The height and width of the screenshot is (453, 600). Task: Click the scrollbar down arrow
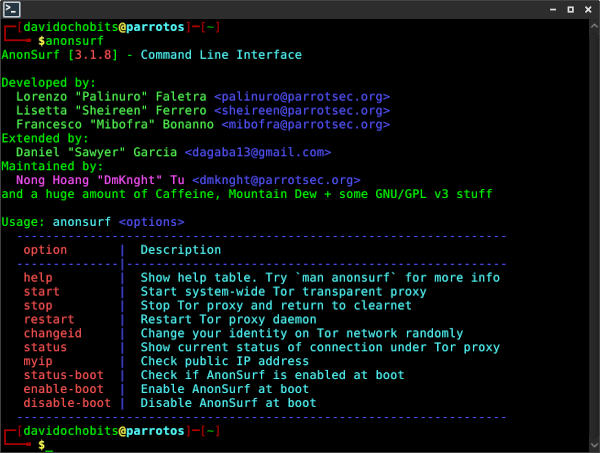click(x=594, y=445)
